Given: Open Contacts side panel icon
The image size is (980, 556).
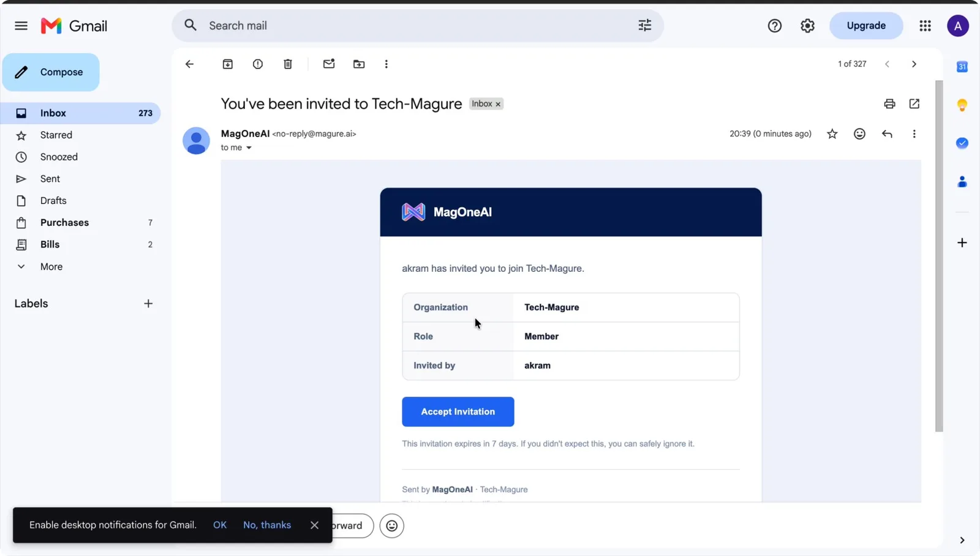Looking at the screenshot, I should pyautogui.click(x=962, y=181).
